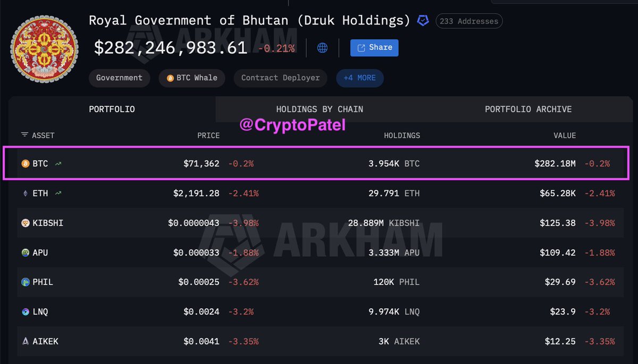Expand tags with +4 MORE
The image size is (638, 364).
[359, 78]
